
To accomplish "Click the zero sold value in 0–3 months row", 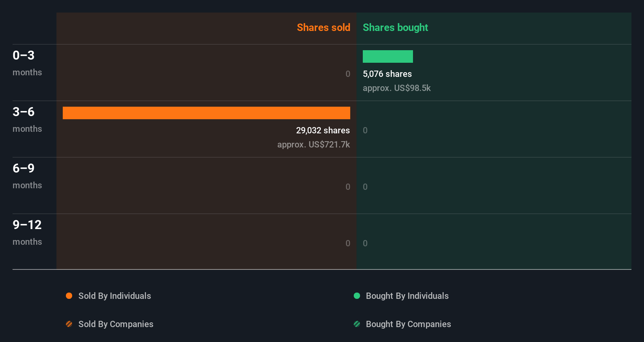I will [348, 74].
